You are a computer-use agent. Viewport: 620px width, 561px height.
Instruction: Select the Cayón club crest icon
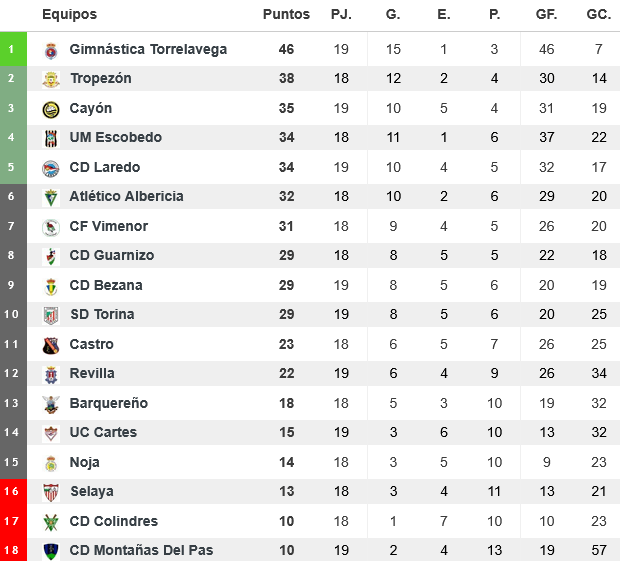tap(51, 109)
